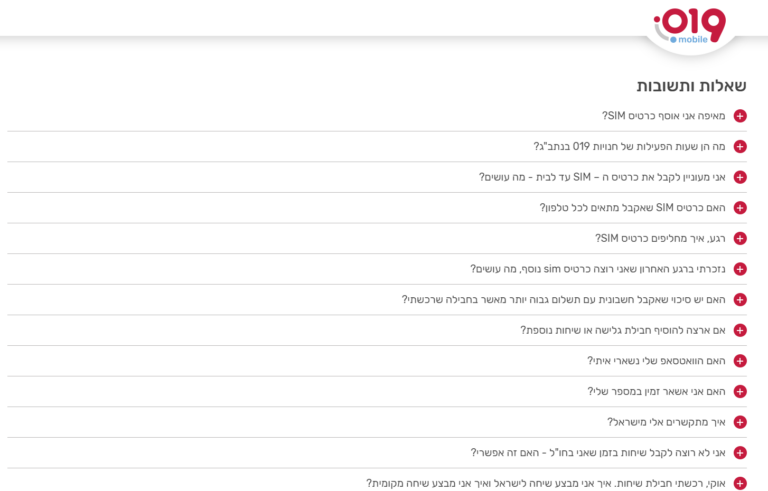
Task: Open question text 'רגע, איך מחליפים כרטיס SIM?'
Action: 660,238
